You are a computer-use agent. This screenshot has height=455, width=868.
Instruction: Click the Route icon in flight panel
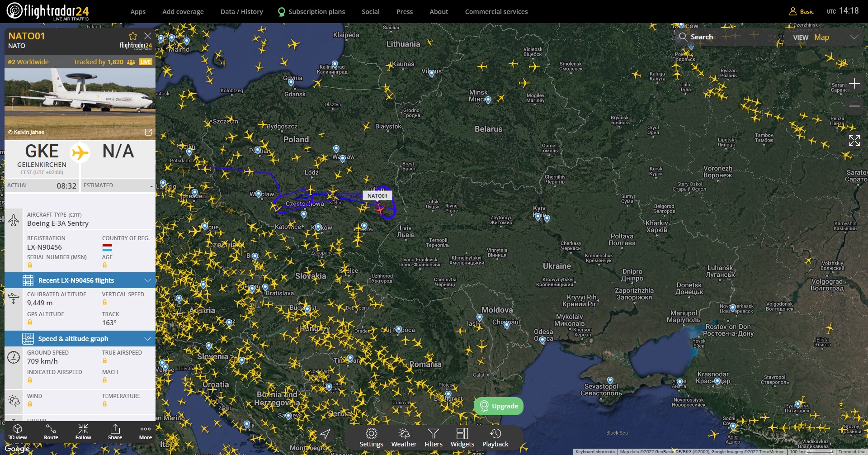pyautogui.click(x=51, y=431)
